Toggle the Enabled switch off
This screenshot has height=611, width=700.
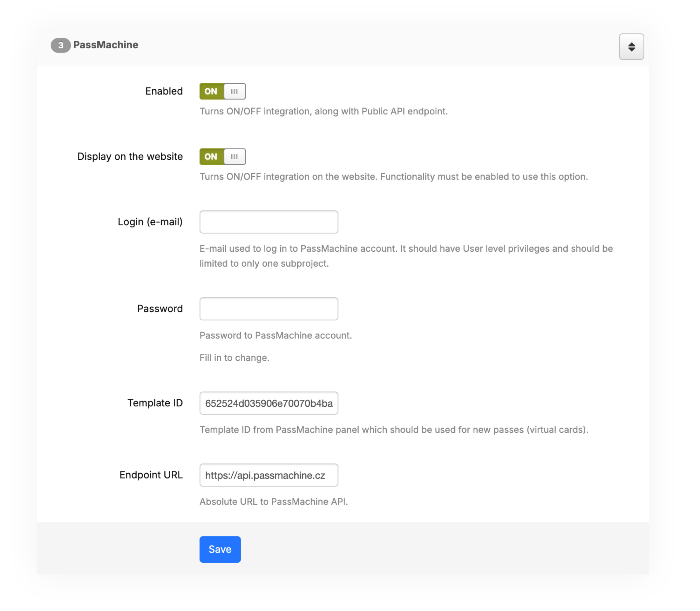[x=222, y=91]
